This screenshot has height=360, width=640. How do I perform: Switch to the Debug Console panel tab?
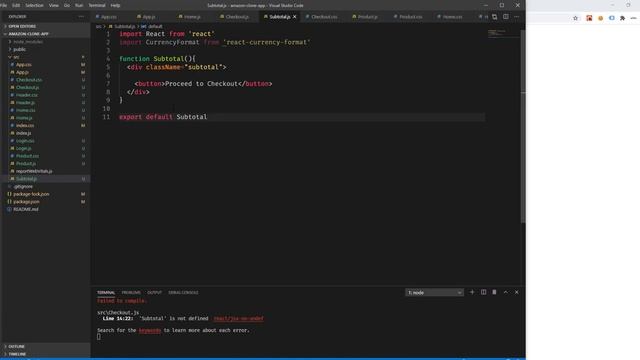click(183, 293)
